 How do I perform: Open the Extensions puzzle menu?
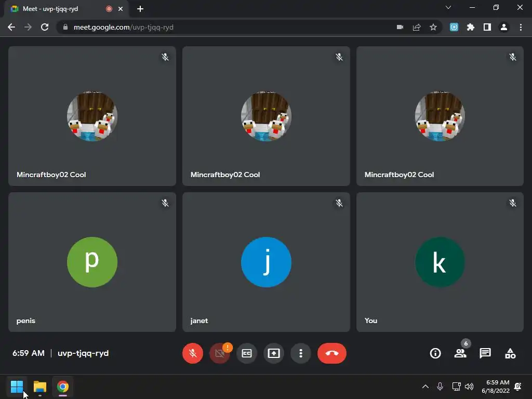pos(471,27)
